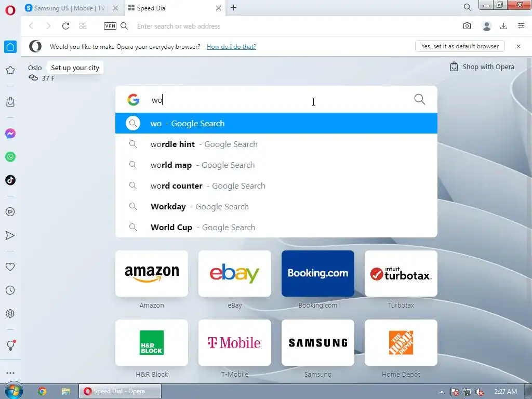Open the Player icon in sidebar
This screenshot has height=399, width=532.
click(10, 212)
